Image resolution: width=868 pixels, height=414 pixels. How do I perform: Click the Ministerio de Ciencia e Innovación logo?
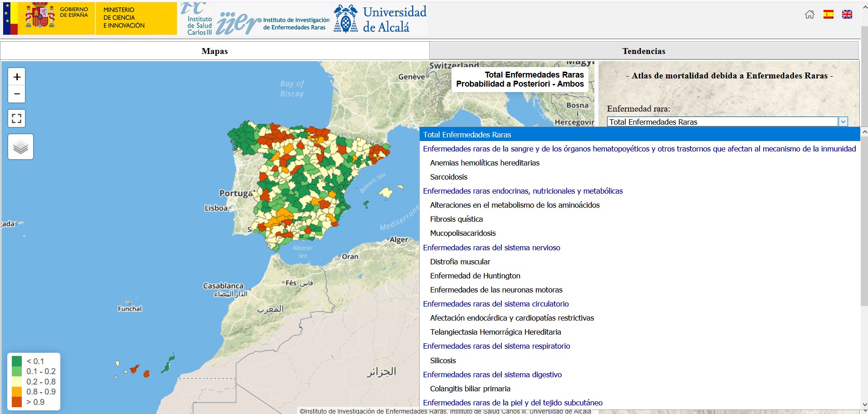point(136,18)
